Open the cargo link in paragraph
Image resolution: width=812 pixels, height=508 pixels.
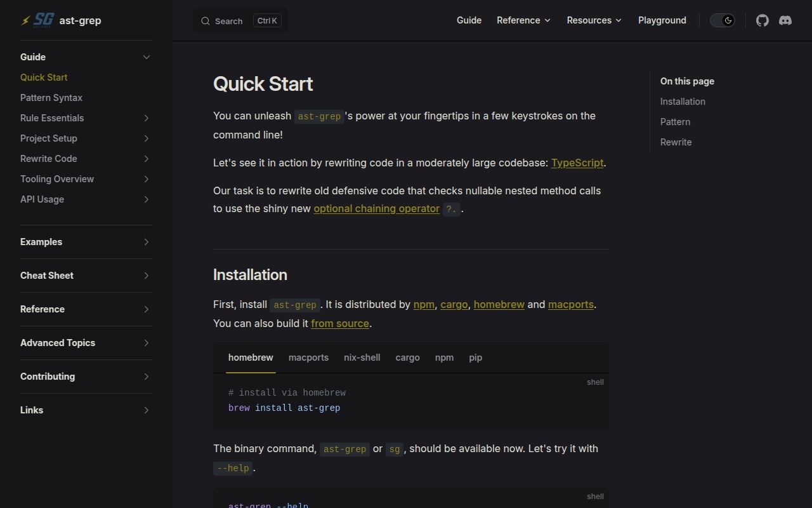(x=454, y=304)
